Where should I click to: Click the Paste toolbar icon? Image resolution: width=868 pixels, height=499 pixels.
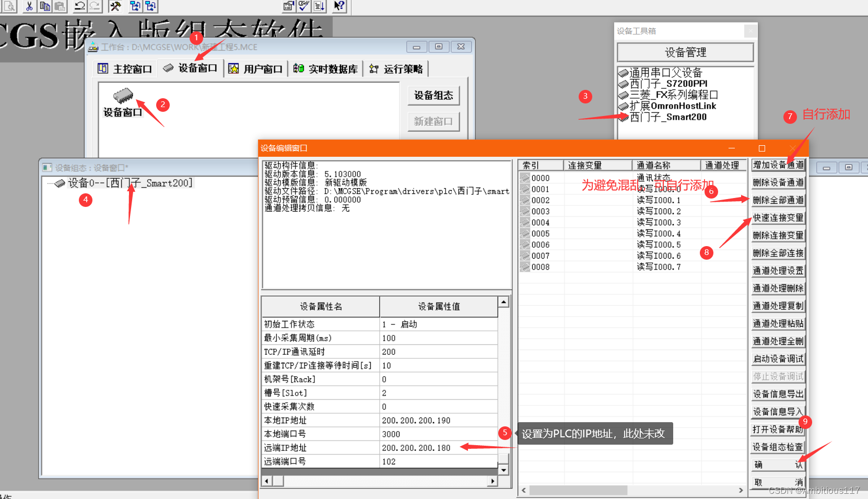coord(60,6)
